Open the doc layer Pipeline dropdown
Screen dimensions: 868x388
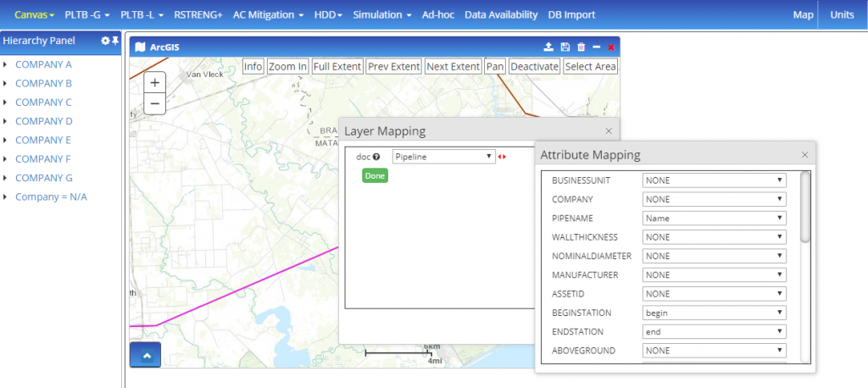tap(443, 157)
